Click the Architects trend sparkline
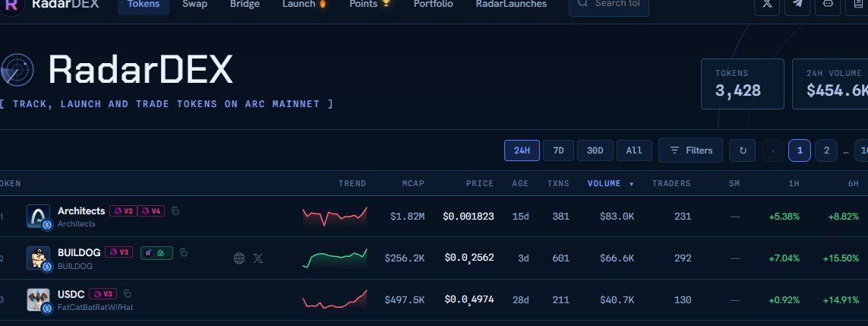 click(335, 217)
